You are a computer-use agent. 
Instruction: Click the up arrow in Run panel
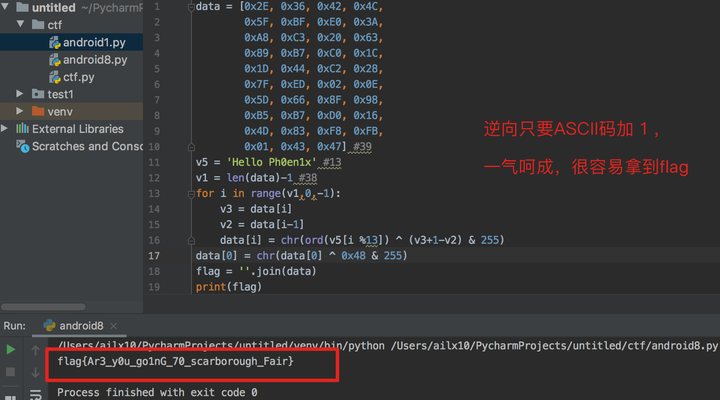(35, 350)
